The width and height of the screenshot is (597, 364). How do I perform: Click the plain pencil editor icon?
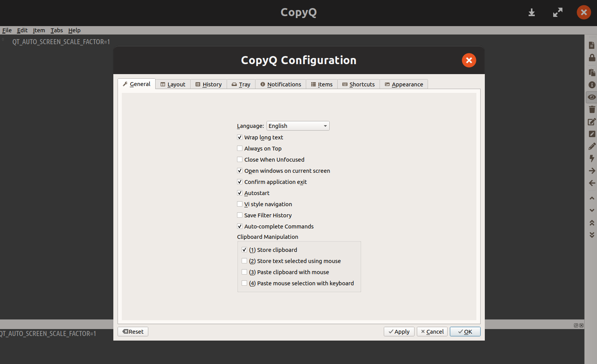pos(592,146)
